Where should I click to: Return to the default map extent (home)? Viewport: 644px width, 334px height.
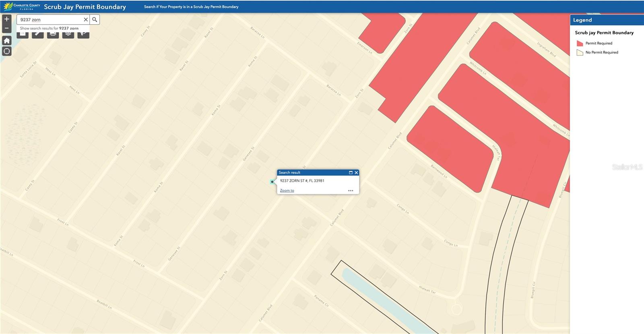click(x=7, y=40)
